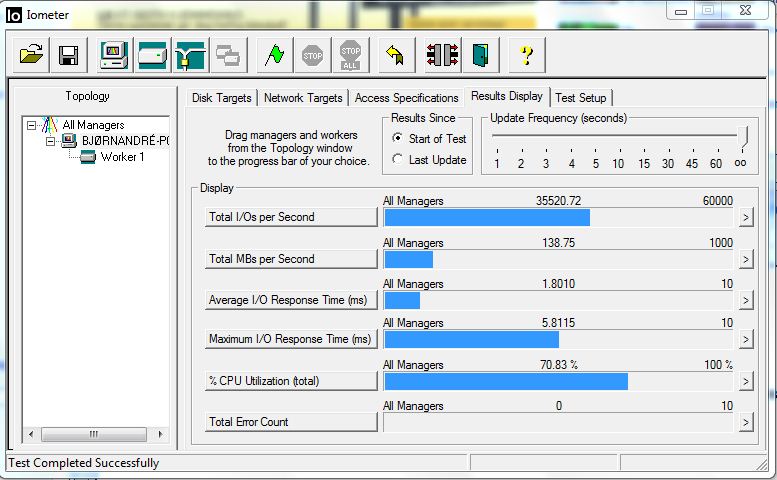Click the Test Completed Successfully status text
This screenshot has height=480, width=777.
[84, 463]
